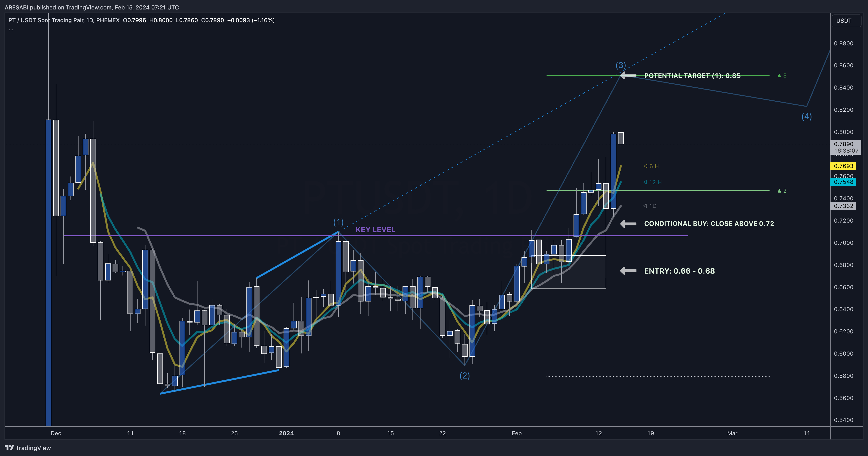Click the purple KEY LEVEL text

pyautogui.click(x=375, y=229)
